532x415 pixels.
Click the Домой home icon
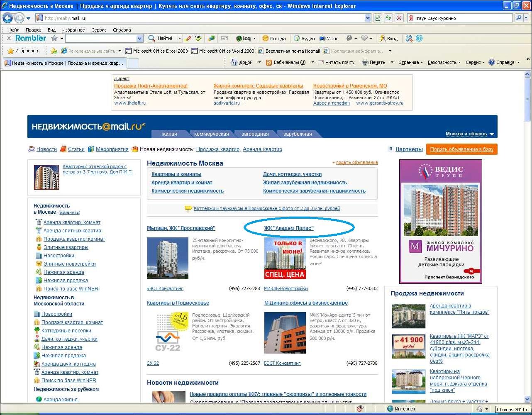234,62
